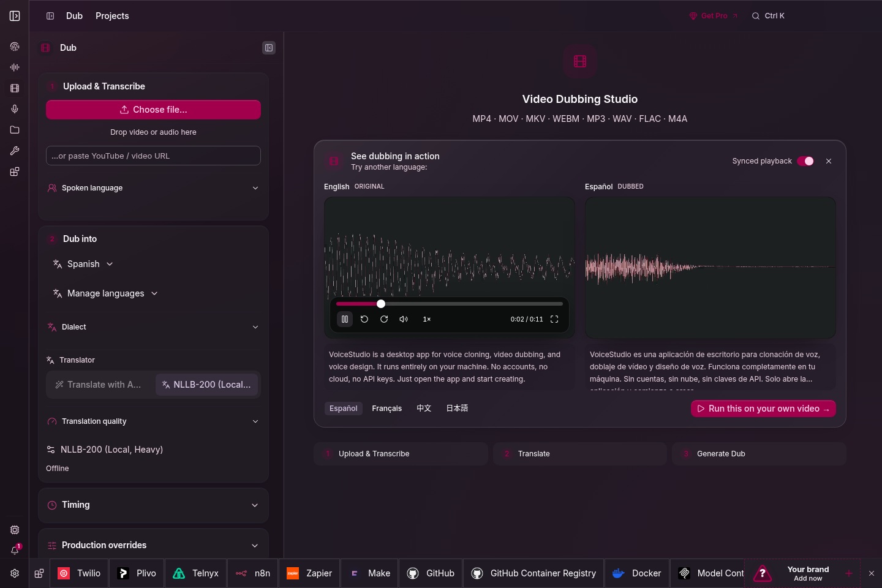Open settings gear at bottom left
The width and height of the screenshot is (882, 588).
(15, 573)
